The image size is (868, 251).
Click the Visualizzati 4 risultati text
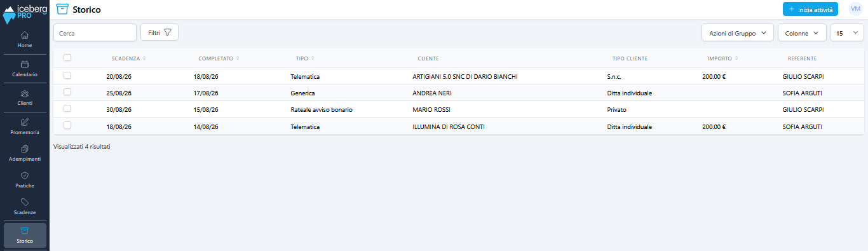82,146
